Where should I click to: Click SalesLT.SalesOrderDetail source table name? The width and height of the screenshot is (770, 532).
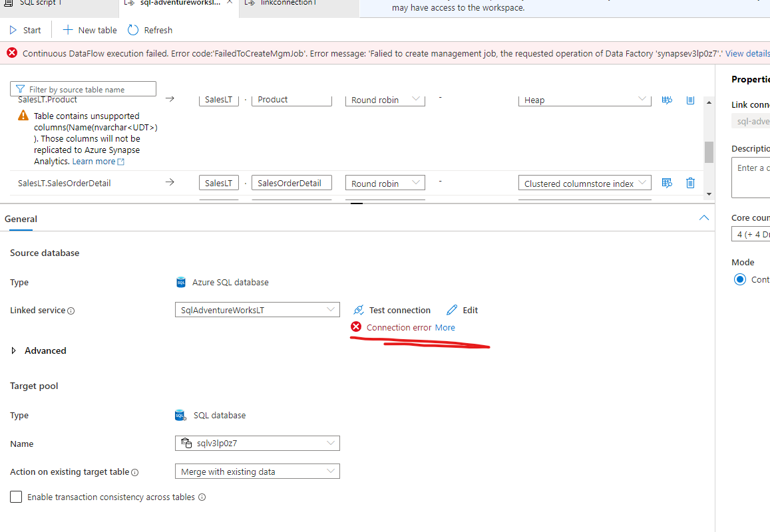coord(65,183)
